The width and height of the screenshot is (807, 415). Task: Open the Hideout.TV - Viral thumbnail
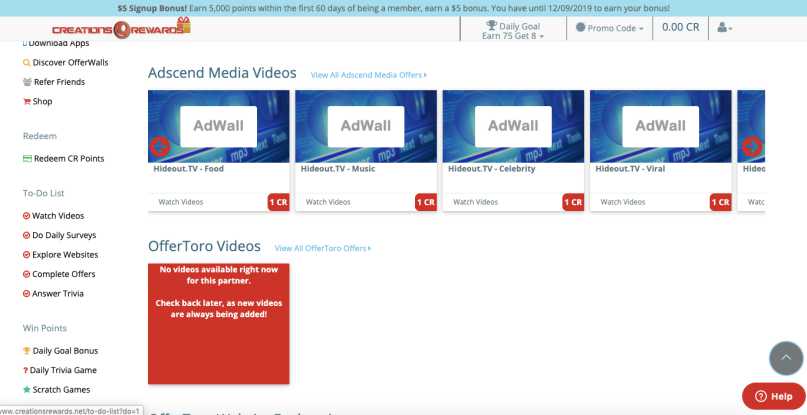pos(661,127)
